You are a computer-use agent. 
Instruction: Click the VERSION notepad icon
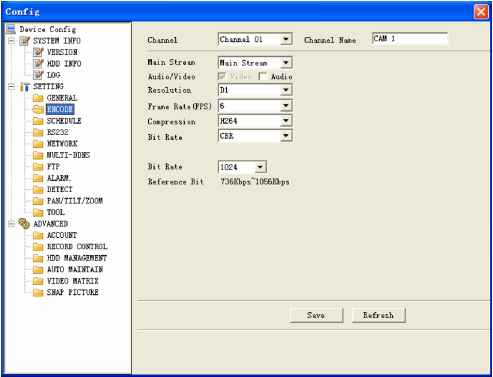(38, 52)
